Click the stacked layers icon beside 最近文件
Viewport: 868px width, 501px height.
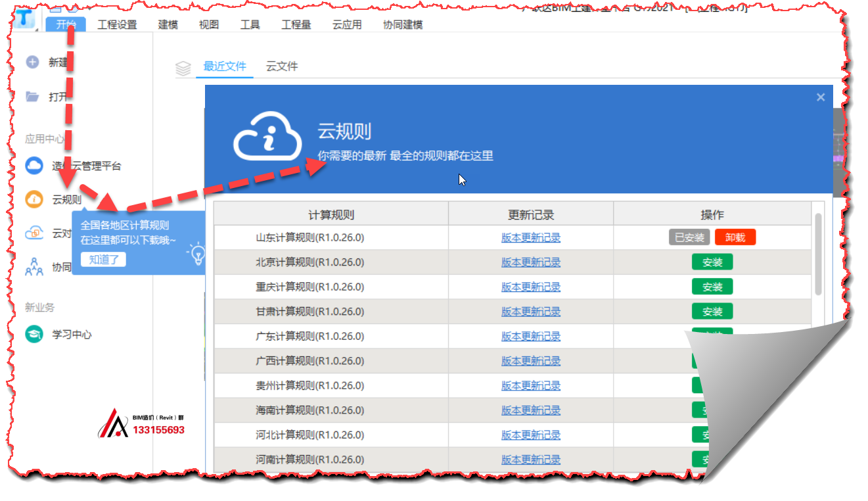click(183, 68)
